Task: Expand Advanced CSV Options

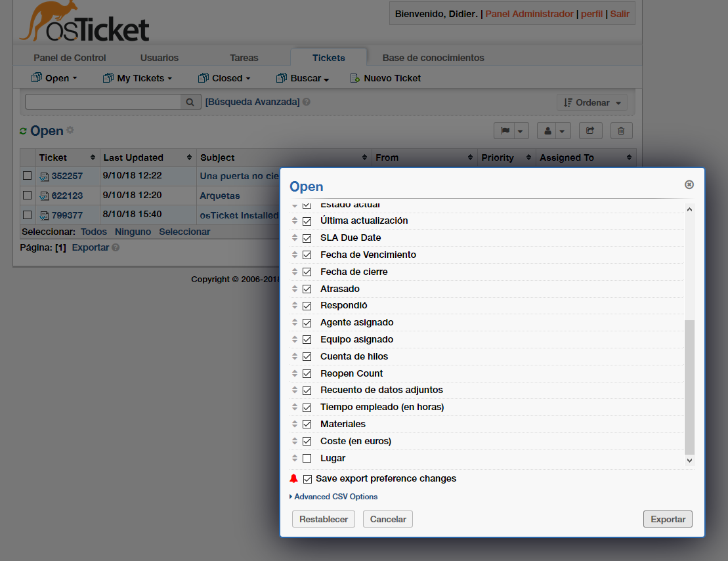Action: (335, 497)
